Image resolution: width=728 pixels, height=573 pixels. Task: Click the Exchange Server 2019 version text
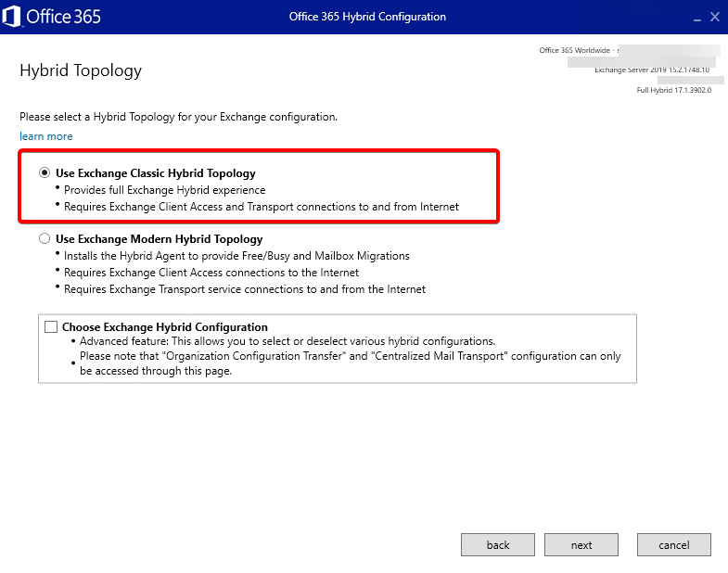pos(651,70)
